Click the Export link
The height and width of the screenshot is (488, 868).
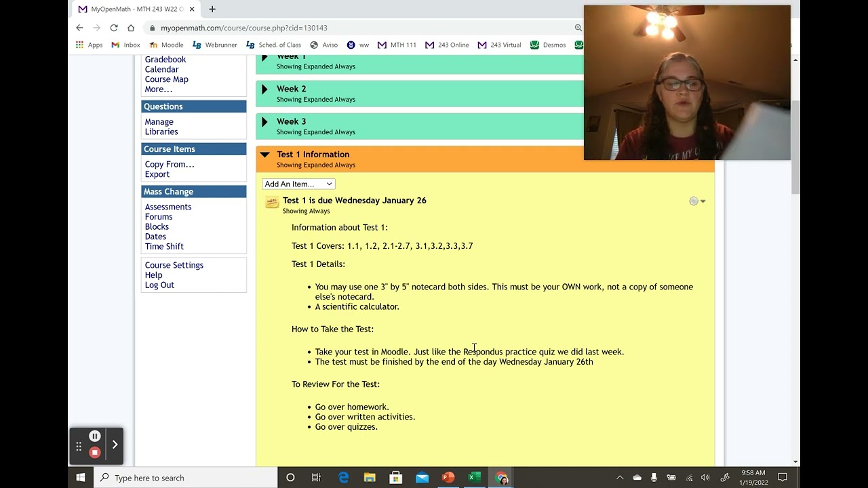coord(157,174)
